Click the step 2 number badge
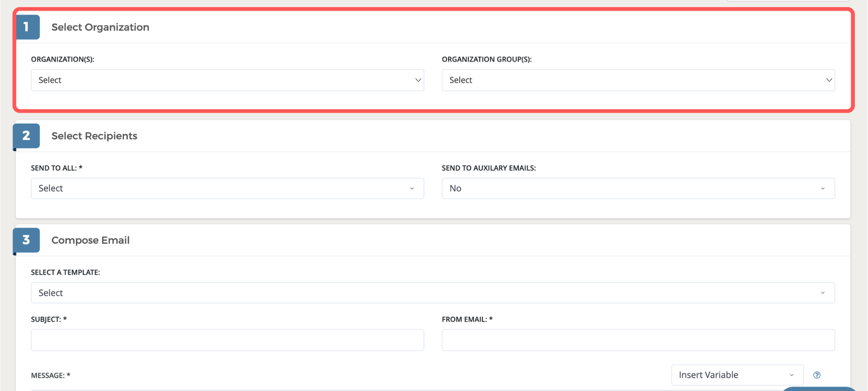Screen dimensions: 868x391 point(26,136)
